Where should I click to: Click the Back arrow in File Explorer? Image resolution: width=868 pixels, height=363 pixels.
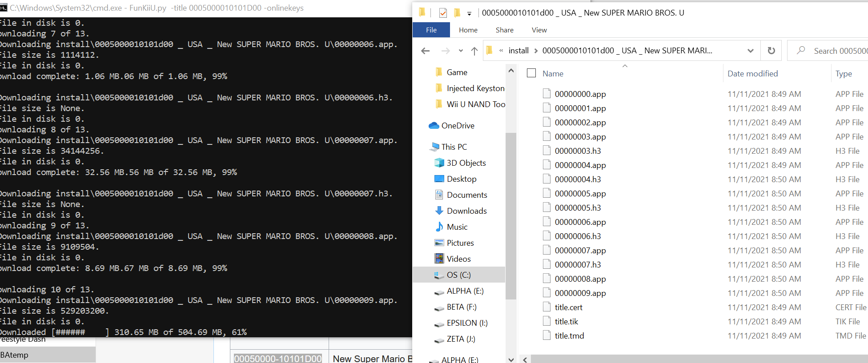click(426, 51)
